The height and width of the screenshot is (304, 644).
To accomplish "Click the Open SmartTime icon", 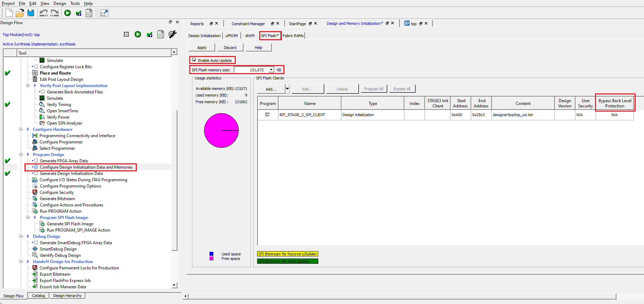I will (x=42, y=111).
